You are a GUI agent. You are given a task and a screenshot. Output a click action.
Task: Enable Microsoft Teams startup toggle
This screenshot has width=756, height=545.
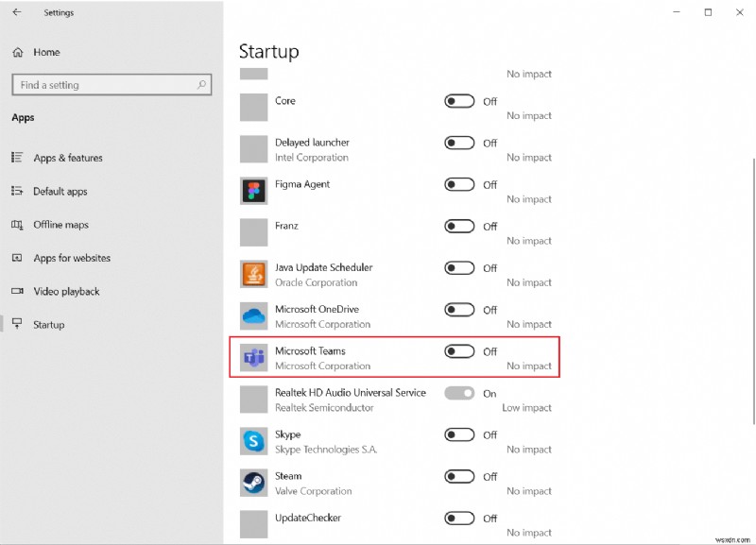[x=461, y=351]
